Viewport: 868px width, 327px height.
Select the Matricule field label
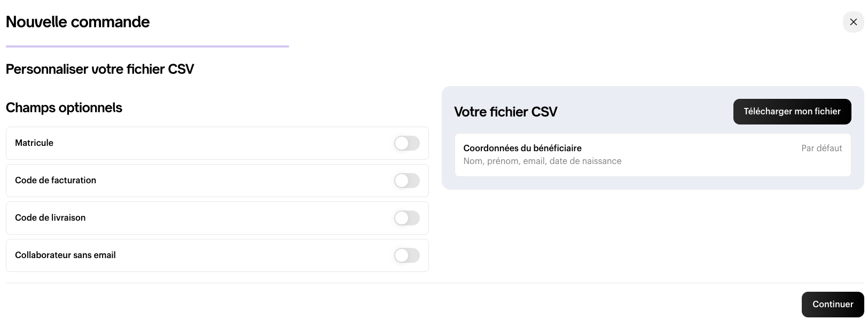(34, 143)
